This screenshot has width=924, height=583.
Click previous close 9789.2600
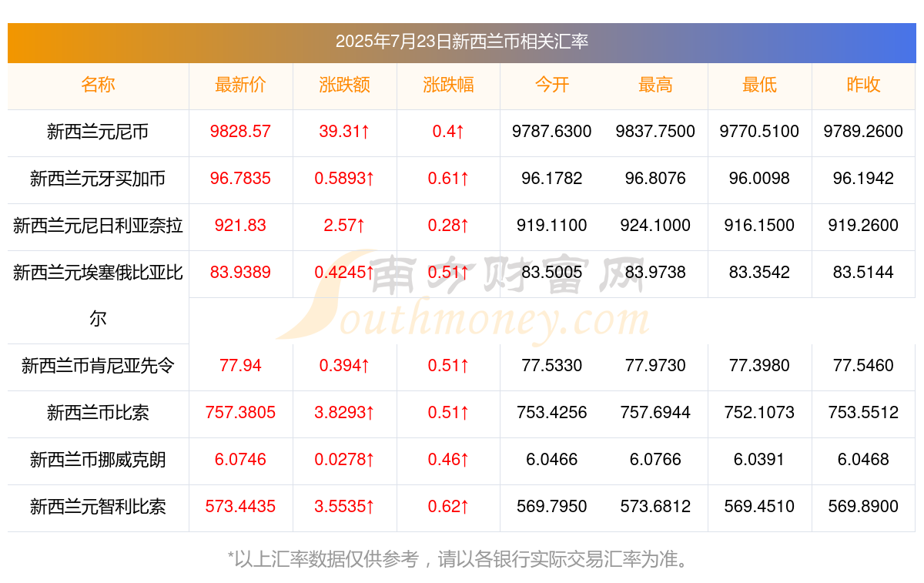coord(863,132)
